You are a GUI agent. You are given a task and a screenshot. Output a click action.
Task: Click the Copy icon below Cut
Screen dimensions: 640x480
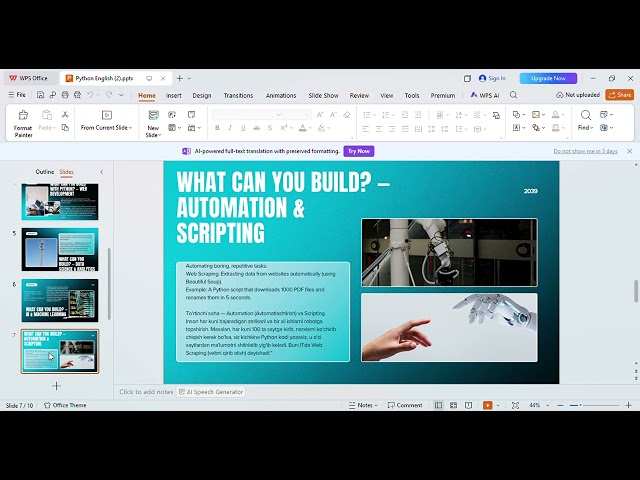[65, 128]
